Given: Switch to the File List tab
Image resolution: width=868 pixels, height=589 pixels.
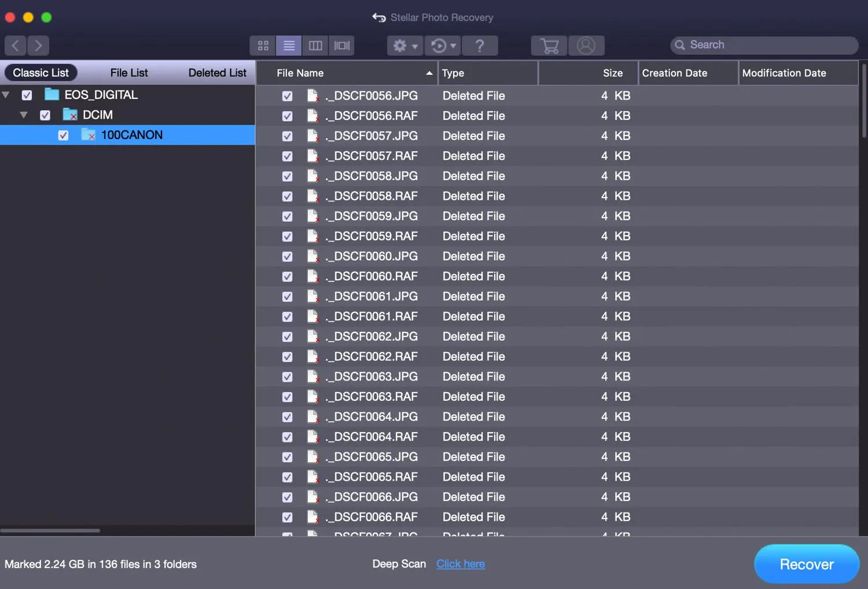Looking at the screenshot, I should point(129,73).
